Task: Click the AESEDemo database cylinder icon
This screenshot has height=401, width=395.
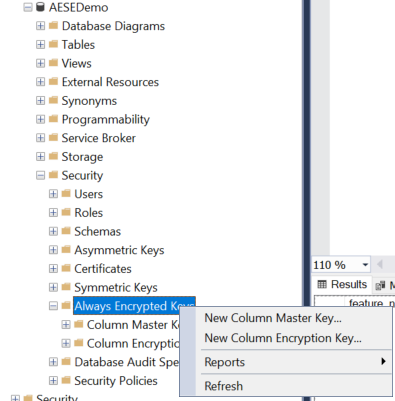Action: 40,7
